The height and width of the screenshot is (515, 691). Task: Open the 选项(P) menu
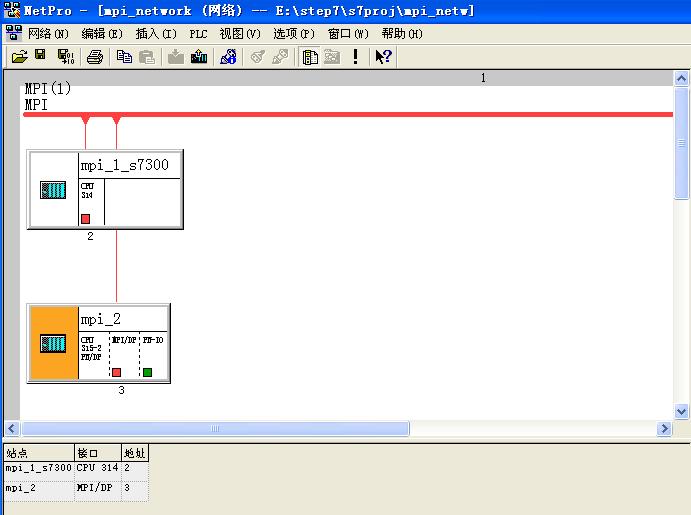293,33
